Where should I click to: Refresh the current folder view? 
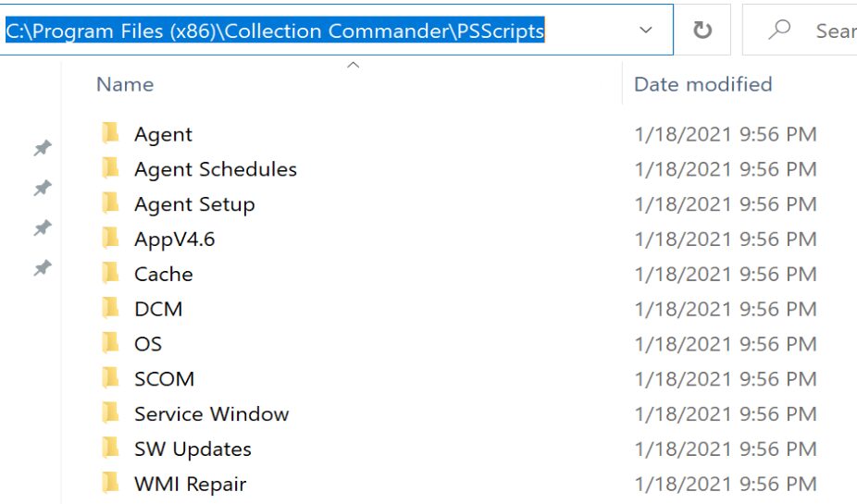[702, 31]
